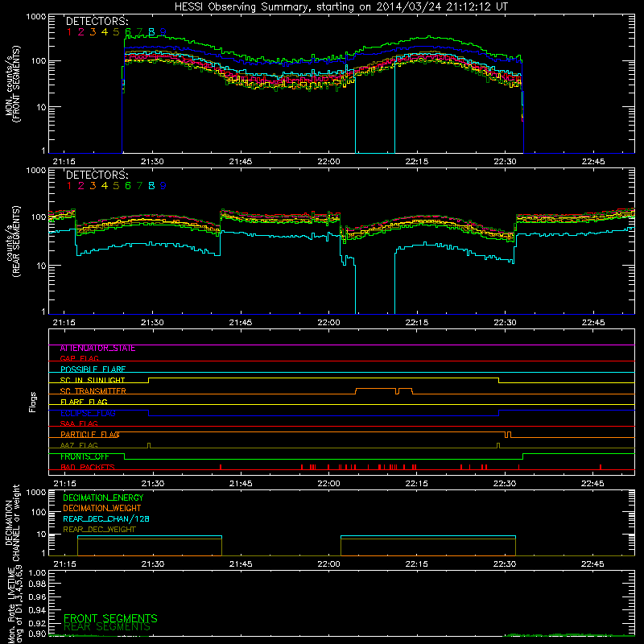Click 22:45 tick label under decimation plot
644x644 pixels.
[592, 564]
